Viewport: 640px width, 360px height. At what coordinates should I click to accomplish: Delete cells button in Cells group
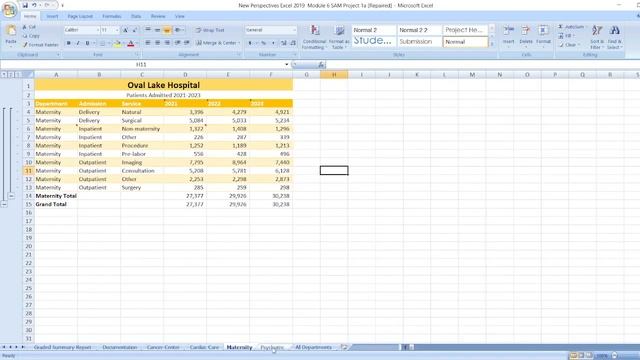point(526,36)
